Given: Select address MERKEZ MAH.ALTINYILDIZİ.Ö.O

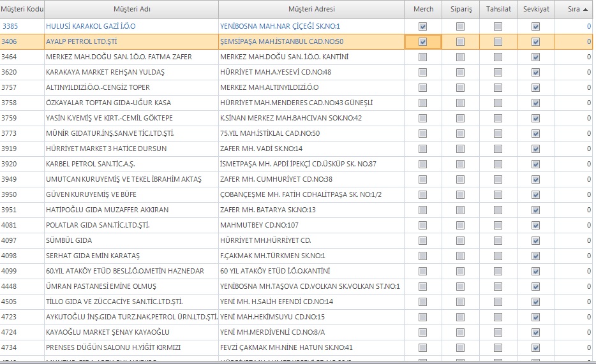Looking at the screenshot, I should [311, 88].
